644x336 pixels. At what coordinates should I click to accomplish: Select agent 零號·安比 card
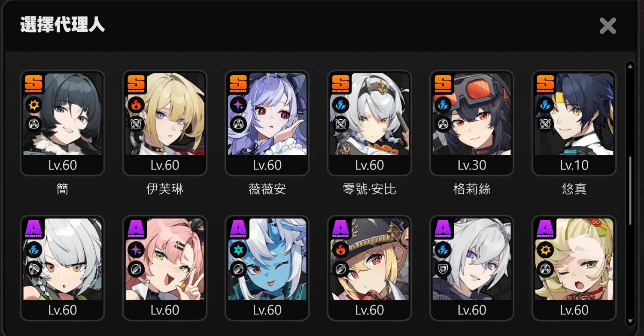tap(370, 123)
